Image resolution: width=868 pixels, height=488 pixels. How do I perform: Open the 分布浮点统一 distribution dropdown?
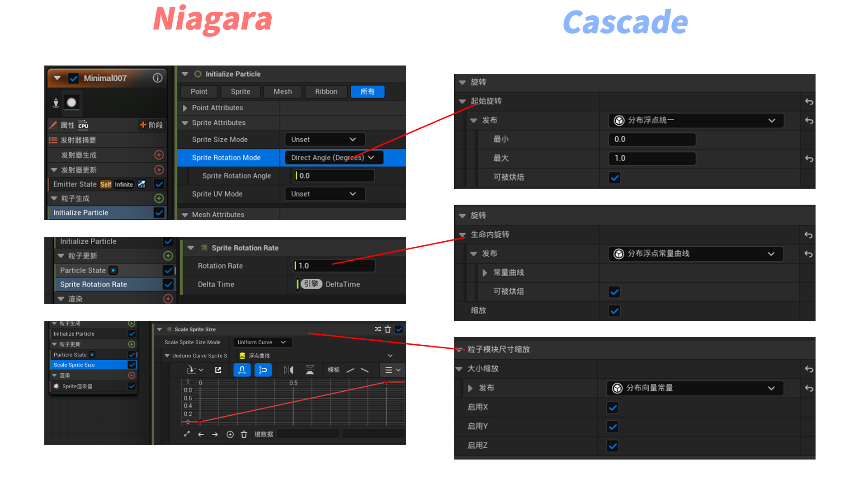tap(695, 121)
